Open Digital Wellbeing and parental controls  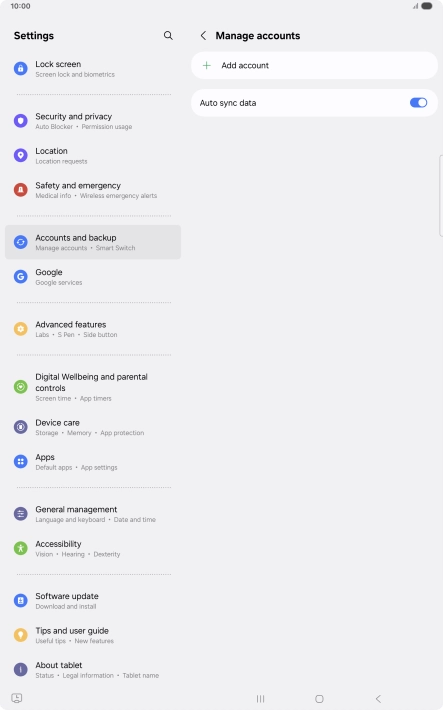point(93,387)
